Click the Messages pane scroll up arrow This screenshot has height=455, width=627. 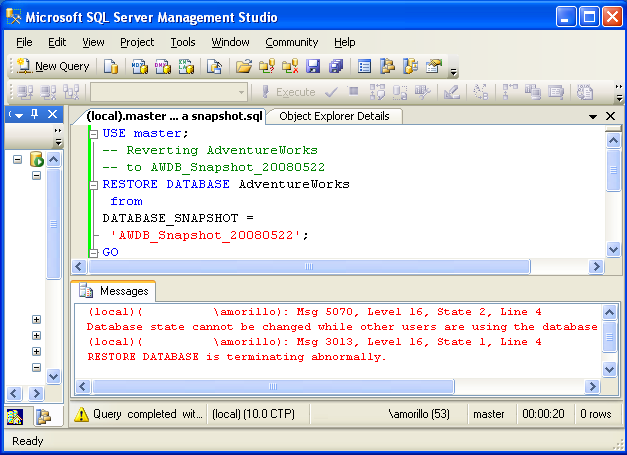tap(609, 312)
